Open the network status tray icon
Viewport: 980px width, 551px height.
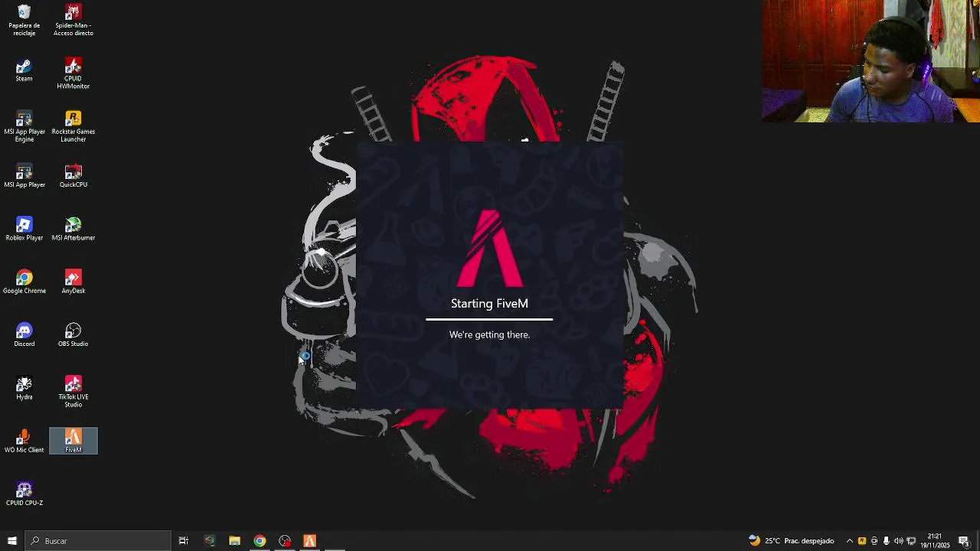click(910, 541)
